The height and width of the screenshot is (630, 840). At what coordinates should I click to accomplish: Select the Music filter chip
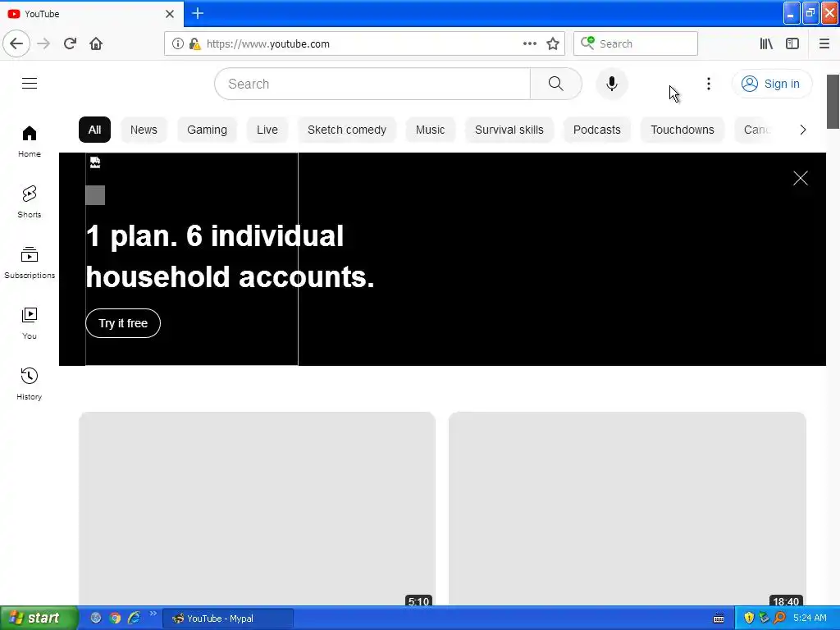tap(430, 130)
